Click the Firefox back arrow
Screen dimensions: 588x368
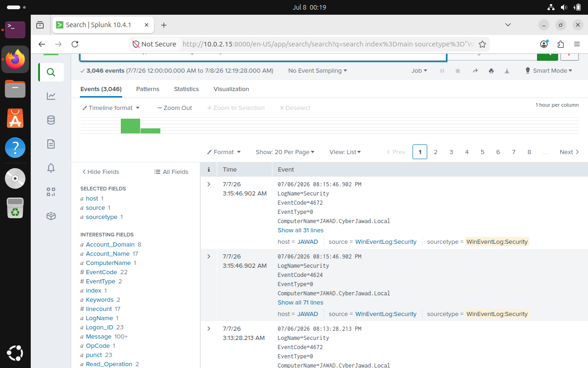pos(42,44)
